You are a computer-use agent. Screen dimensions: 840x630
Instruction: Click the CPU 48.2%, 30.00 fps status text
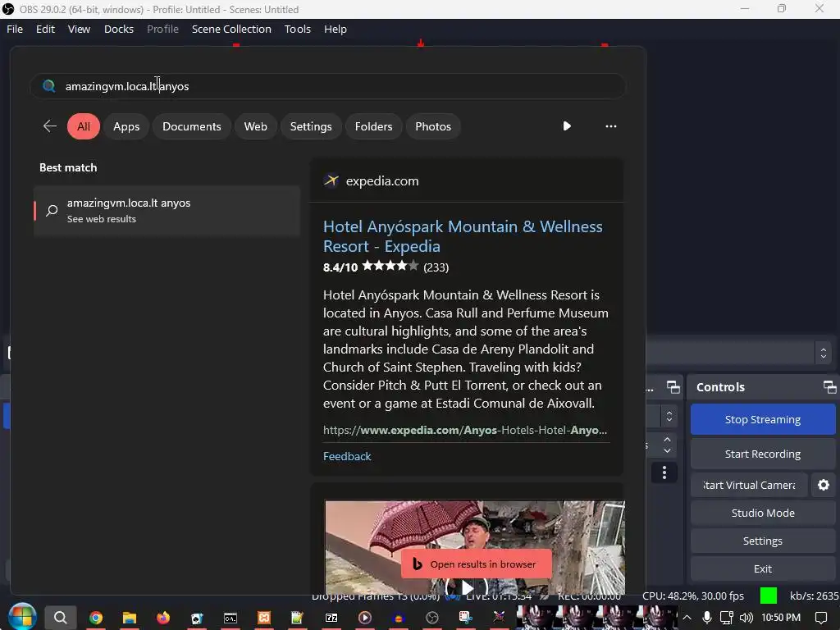[x=692, y=596]
